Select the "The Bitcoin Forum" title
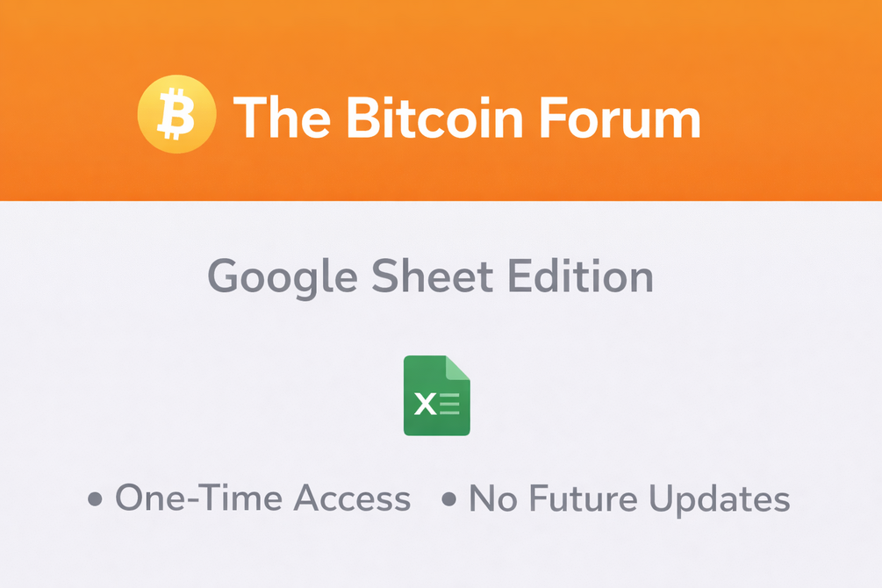The width and height of the screenshot is (882, 588). tap(466, 117)
